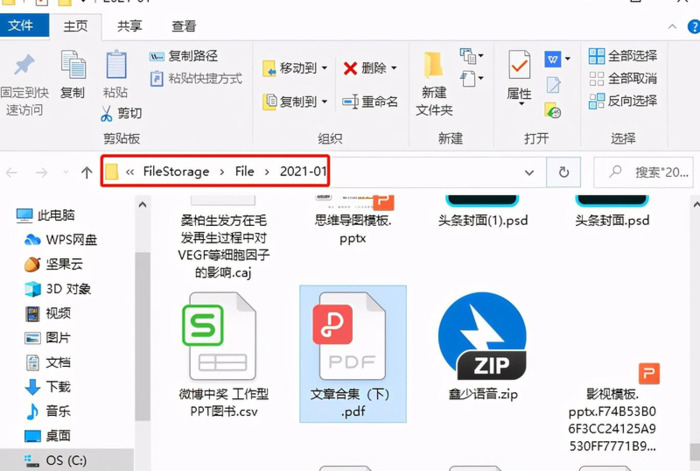Click the Copy icon in the ribbon
700x471 pixels.
pyautogui.click(x=73, y=66)
